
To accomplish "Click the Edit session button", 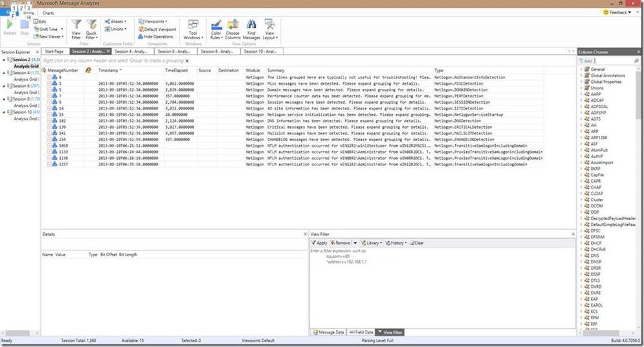I will pos(40,21).
